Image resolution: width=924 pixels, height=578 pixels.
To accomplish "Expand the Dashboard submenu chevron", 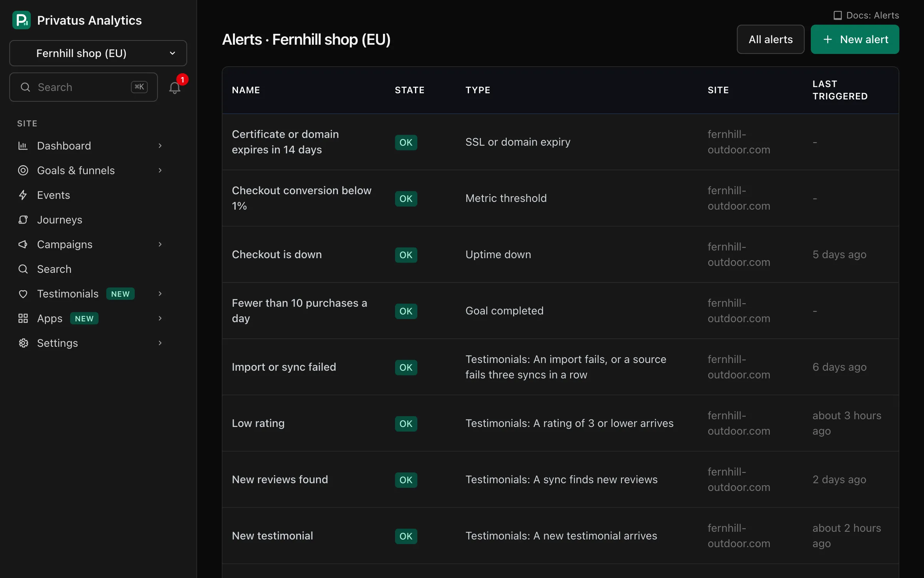I will tap(160, 146).
